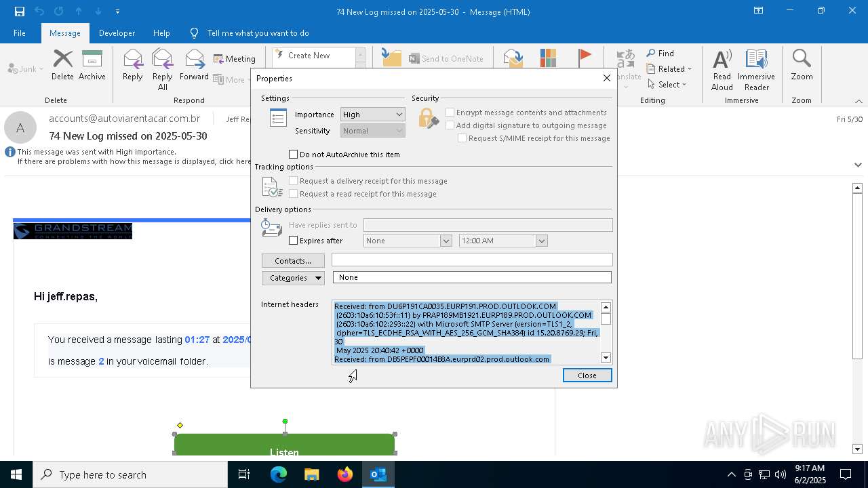This screenshot has height=488, width=868.
Task: Click the Next Item down arrow
Action: (x=98, y=12)
